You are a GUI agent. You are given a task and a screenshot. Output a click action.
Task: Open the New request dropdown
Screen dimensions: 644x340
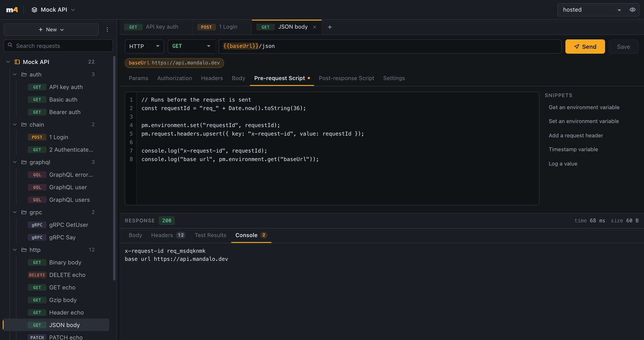tap(51, 29)
